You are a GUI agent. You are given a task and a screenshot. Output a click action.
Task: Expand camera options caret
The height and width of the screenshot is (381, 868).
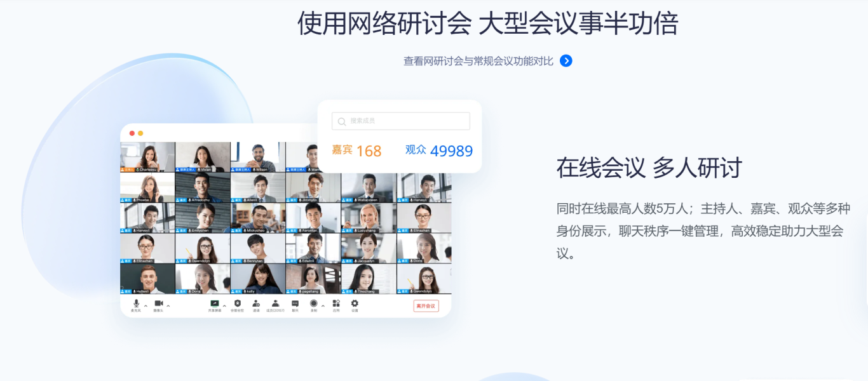(x=168, y=305)
